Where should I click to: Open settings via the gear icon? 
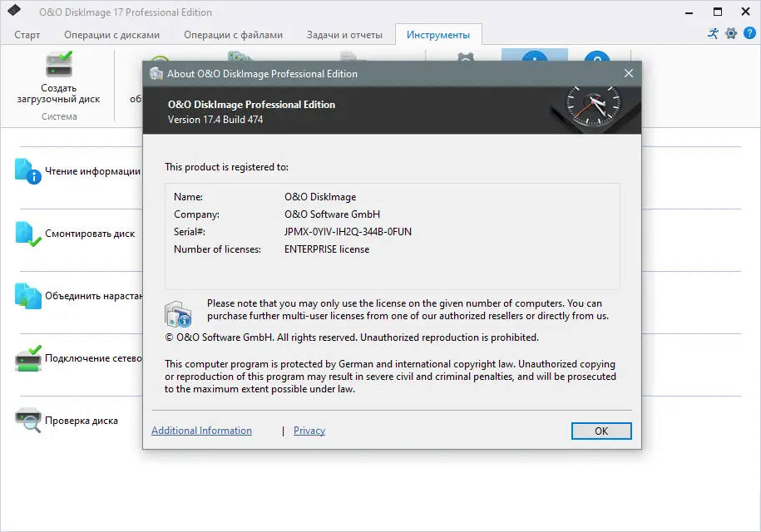(731, 33)
